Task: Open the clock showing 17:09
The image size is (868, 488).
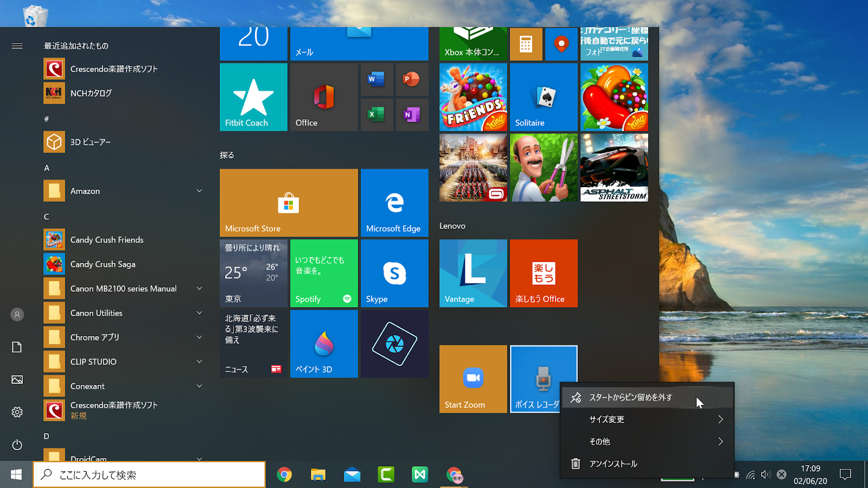Action: (810, 474)
